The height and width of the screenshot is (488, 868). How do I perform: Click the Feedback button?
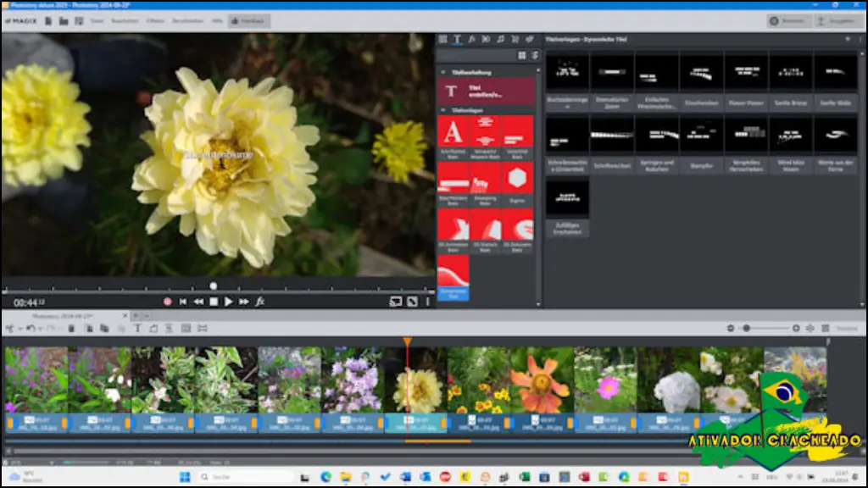click(x=248, y=21)
